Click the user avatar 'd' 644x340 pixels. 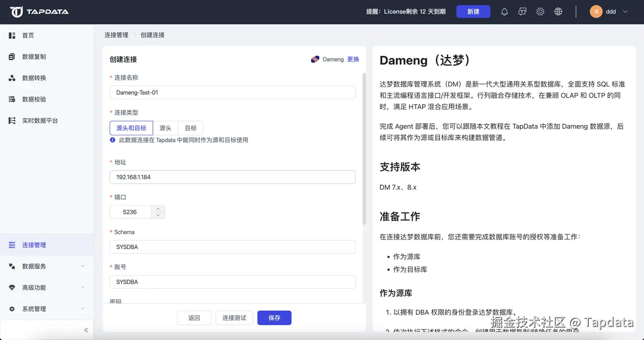[x=596, y=12]
